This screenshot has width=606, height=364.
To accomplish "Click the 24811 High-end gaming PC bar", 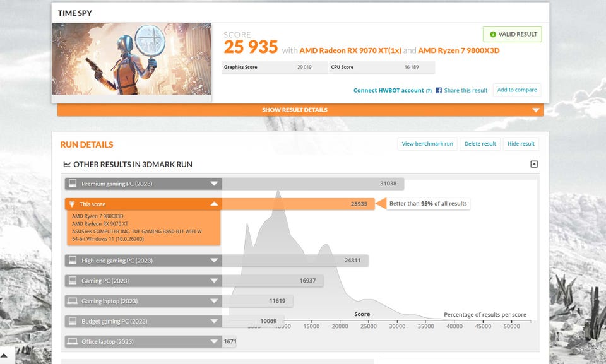I will 295,261.
